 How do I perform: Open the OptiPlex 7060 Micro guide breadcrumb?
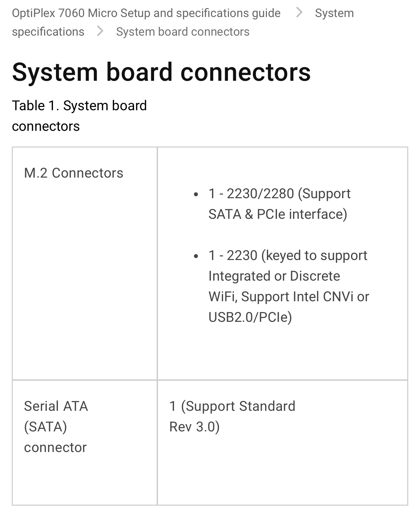146,13
